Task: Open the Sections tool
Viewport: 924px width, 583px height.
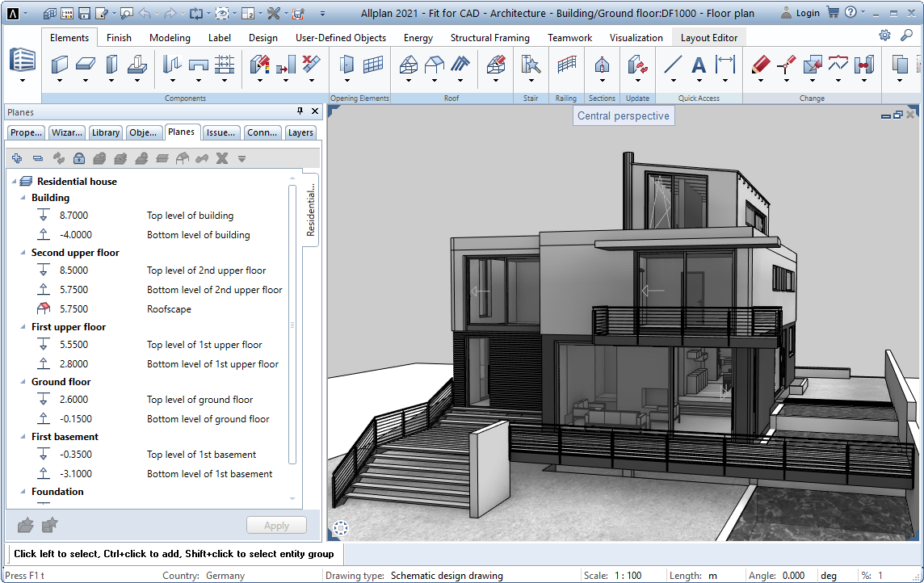Action: [603, 63]
